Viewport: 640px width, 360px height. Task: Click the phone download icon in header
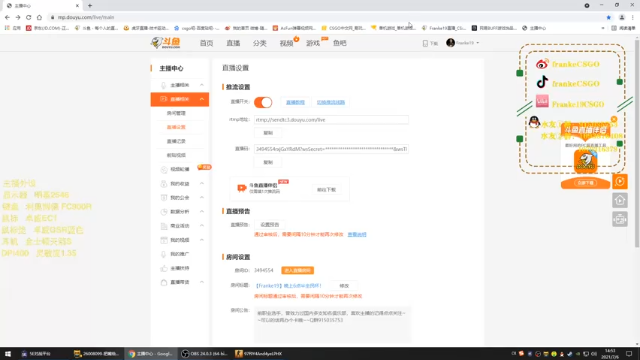(425, 43)
